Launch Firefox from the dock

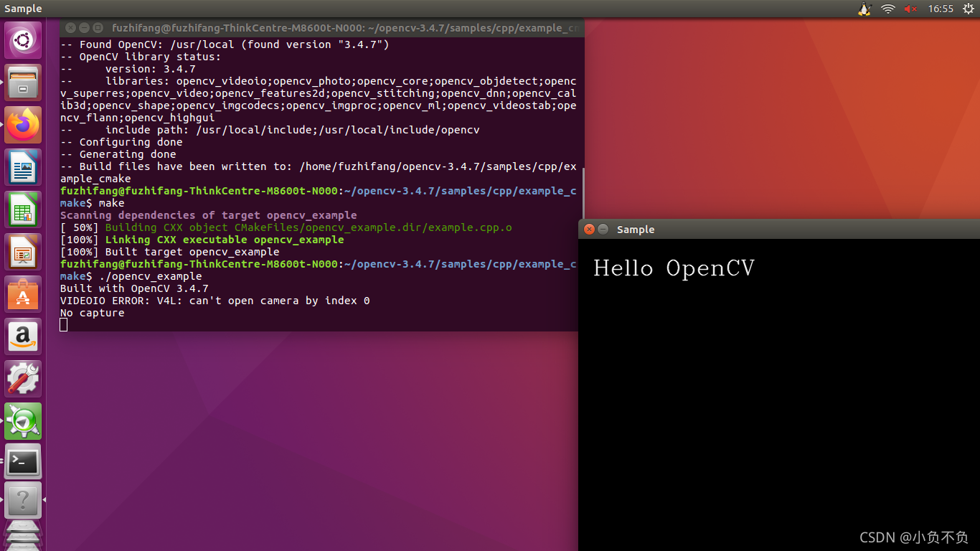click(24, 125)
